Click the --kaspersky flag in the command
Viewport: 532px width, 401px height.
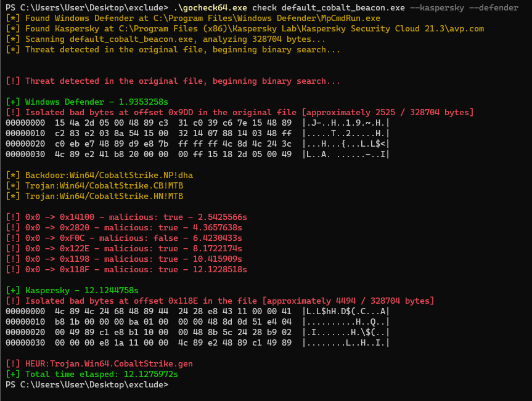point(436,7)
